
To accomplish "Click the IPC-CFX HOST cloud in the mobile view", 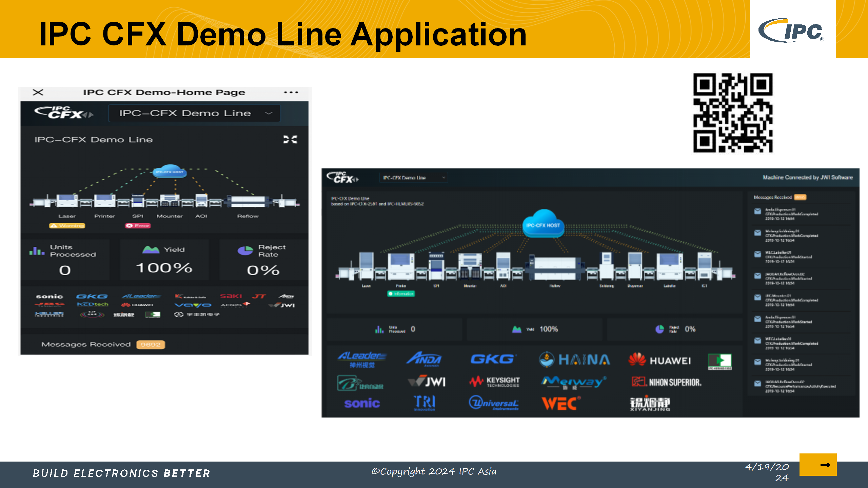I will (x=170, y=171).
